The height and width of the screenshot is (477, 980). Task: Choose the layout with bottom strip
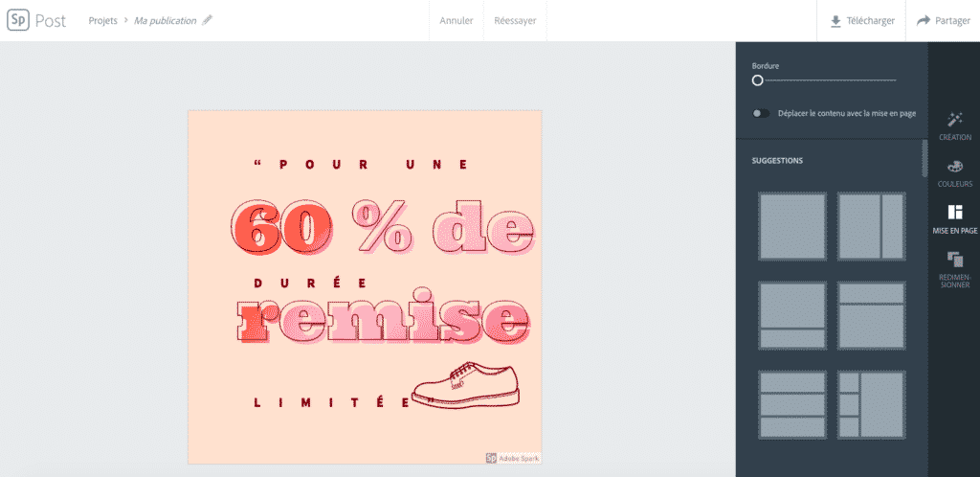tap(792, 315)
